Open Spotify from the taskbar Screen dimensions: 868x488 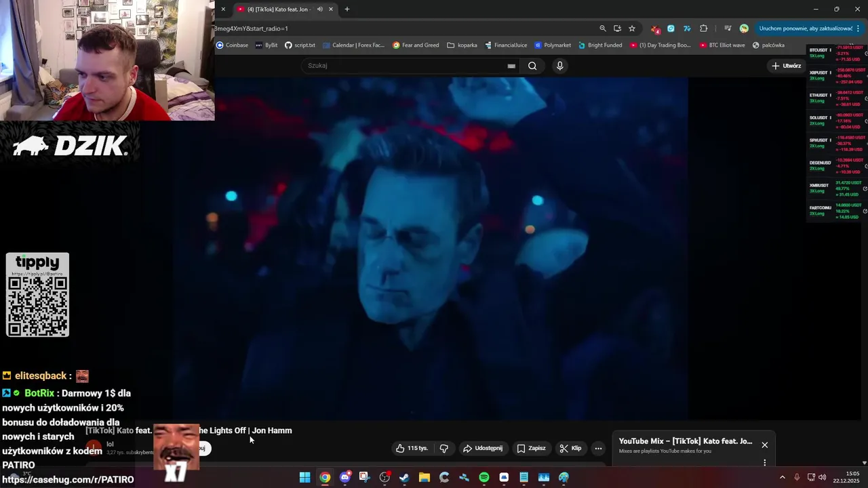click(484, 477)
